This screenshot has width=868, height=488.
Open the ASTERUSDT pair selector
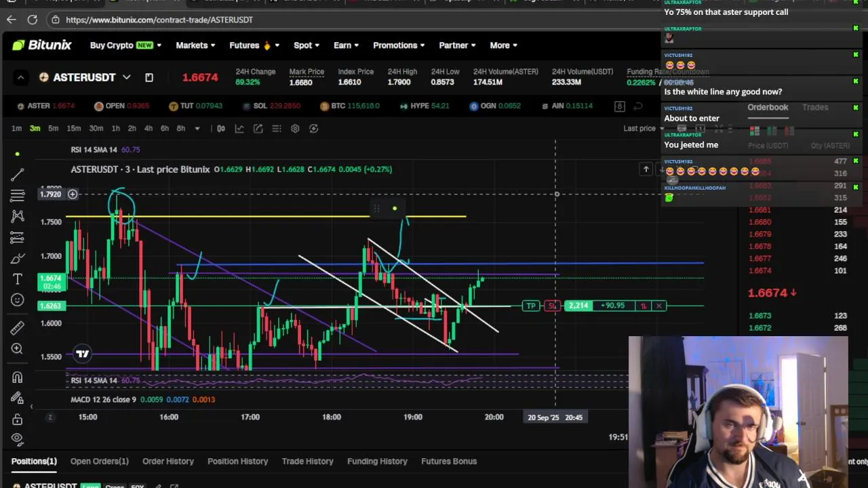(85, 77)
